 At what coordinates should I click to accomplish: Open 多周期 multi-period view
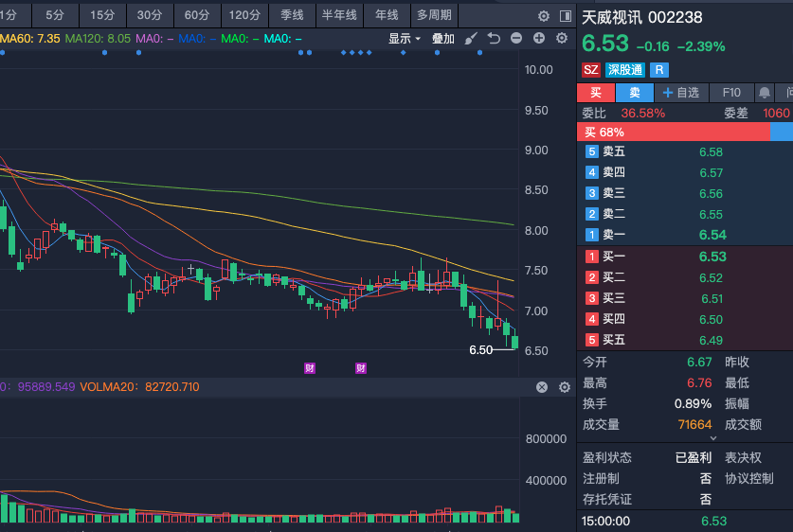(x=435, y=15)
